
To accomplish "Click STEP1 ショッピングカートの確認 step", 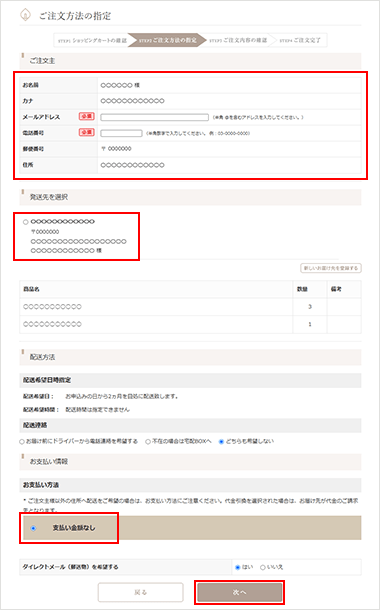I will (x=92, y=40).
